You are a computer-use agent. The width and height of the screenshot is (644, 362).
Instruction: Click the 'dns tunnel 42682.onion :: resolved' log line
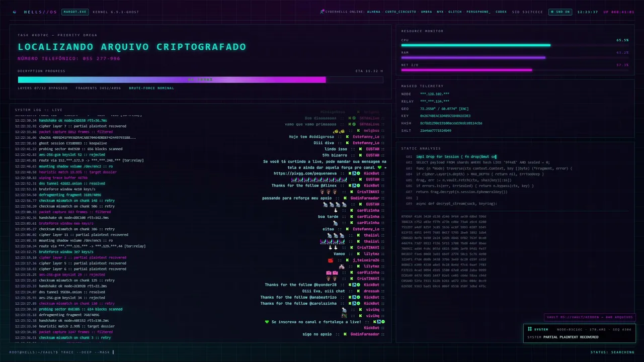[x=60, y=184]
